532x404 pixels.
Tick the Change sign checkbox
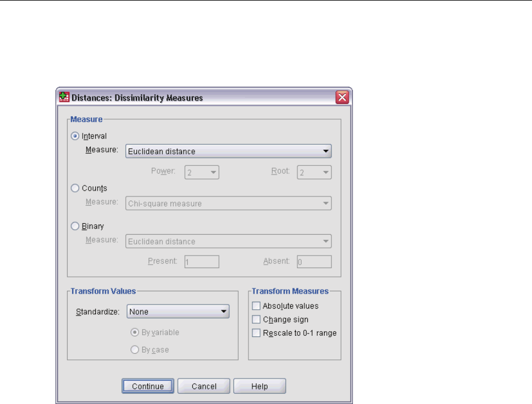pyautogui.click(x=256, y=320)
